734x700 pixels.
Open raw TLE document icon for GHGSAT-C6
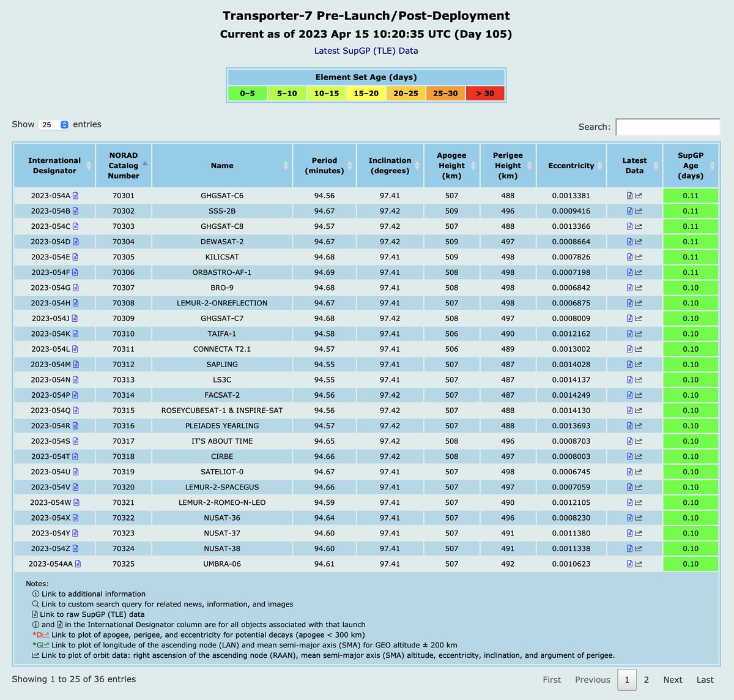(x=629, y=196)
